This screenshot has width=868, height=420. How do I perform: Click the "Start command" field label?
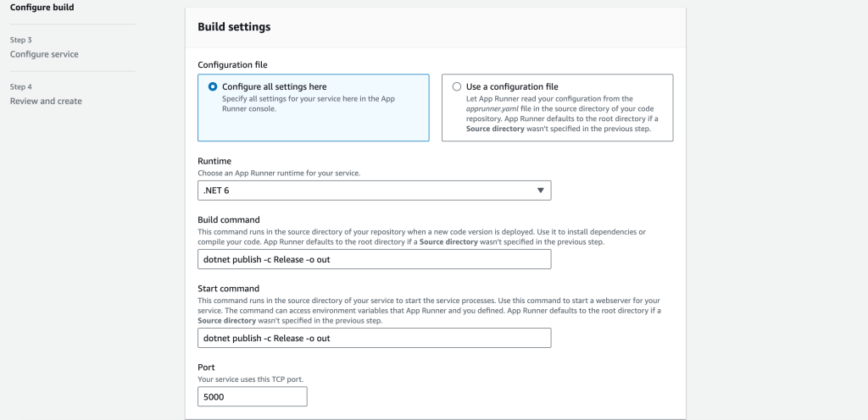coord(228,289)
